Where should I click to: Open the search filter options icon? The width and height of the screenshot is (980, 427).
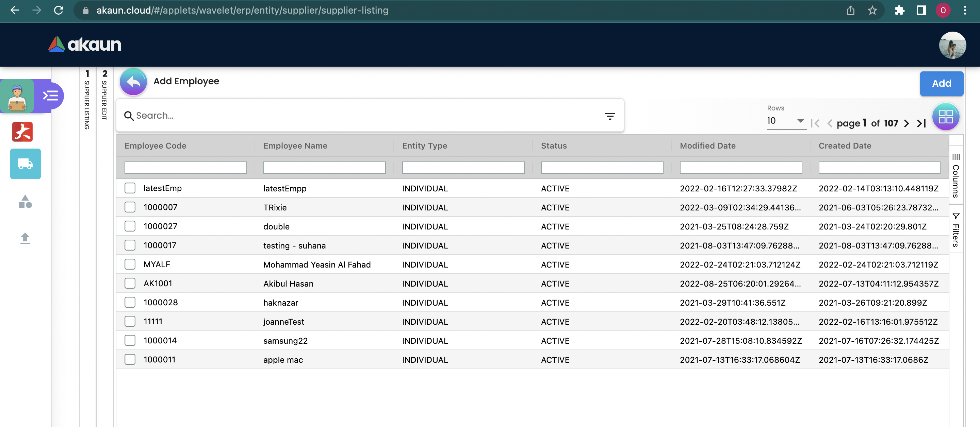point(609,116)
